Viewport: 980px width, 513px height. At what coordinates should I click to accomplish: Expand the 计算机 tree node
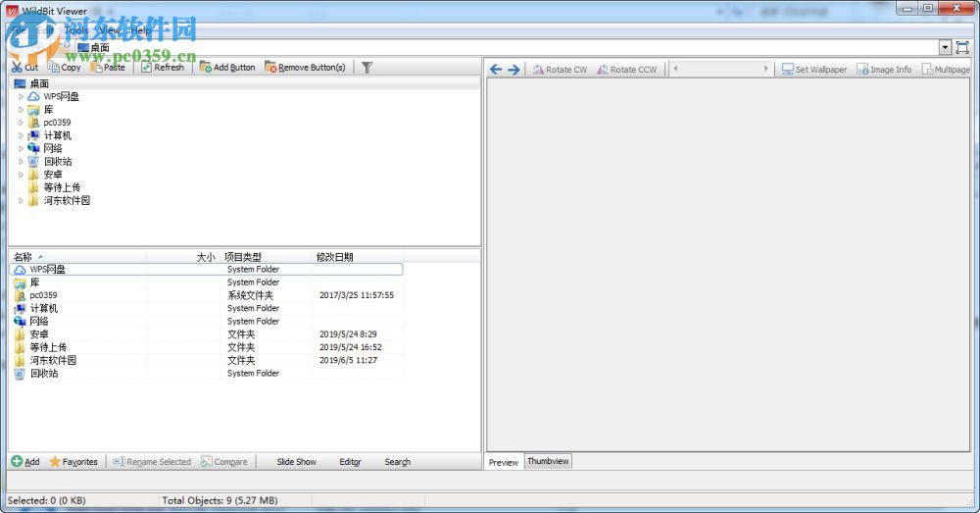pos(21,135)
